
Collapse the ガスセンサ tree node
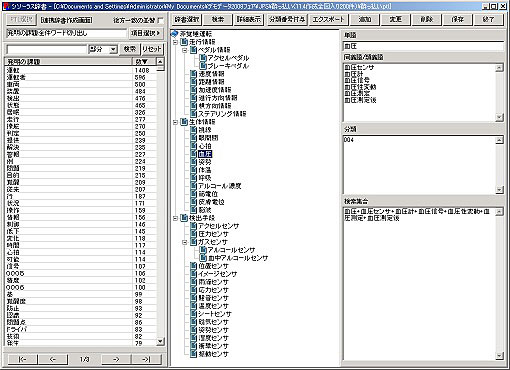185,242
